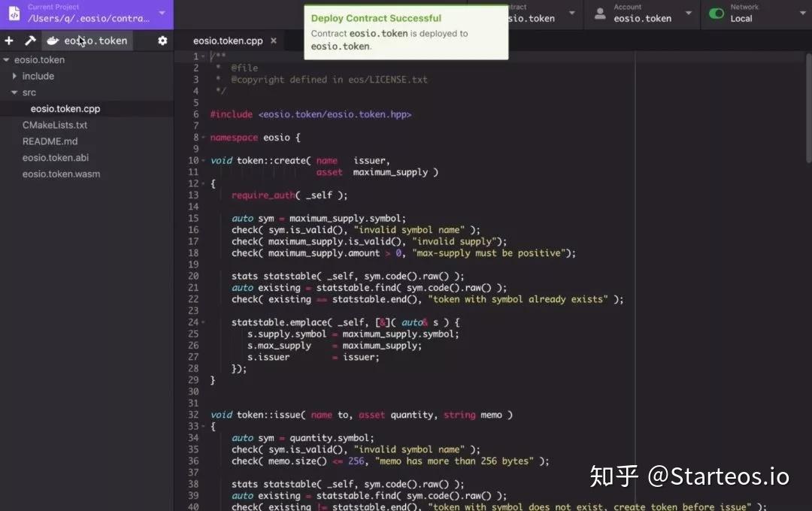Close the eosio.token.cpp tab

point(273,42)
